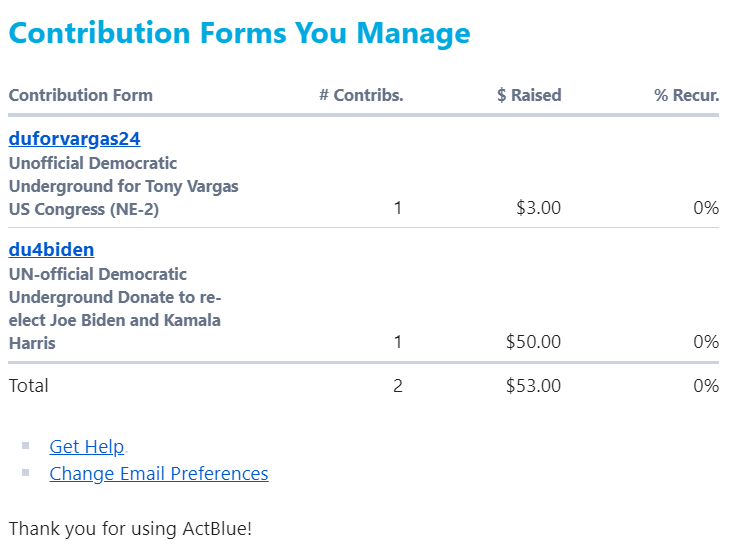
Task: Open the du4biden contribution form link
Action: (51, 250)
